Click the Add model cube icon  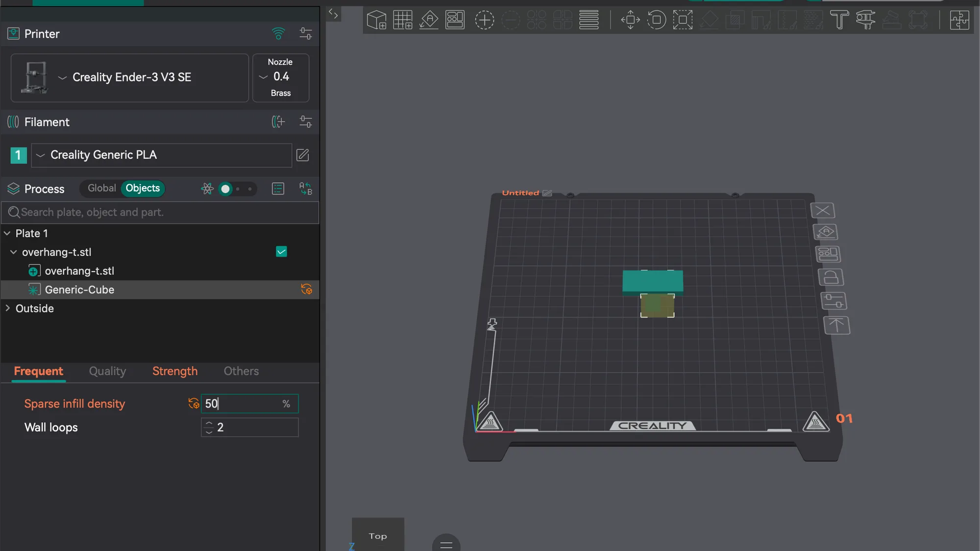coord(376,20)
